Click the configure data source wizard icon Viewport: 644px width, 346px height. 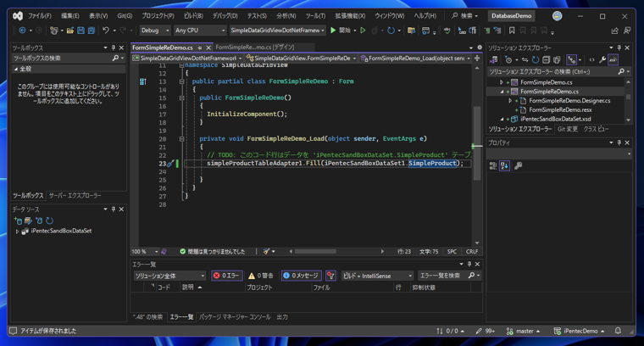(39, 220)
